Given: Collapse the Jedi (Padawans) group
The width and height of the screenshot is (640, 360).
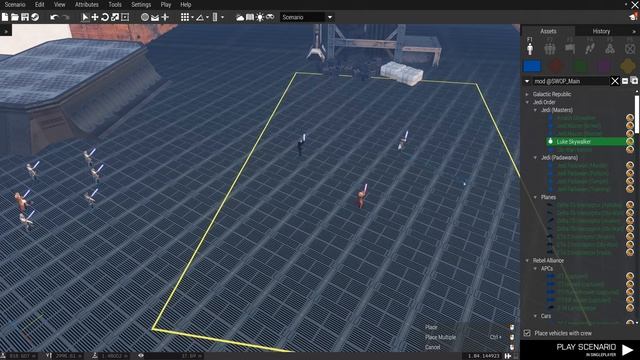Looking at the screenshot, I should coord(535,158).
